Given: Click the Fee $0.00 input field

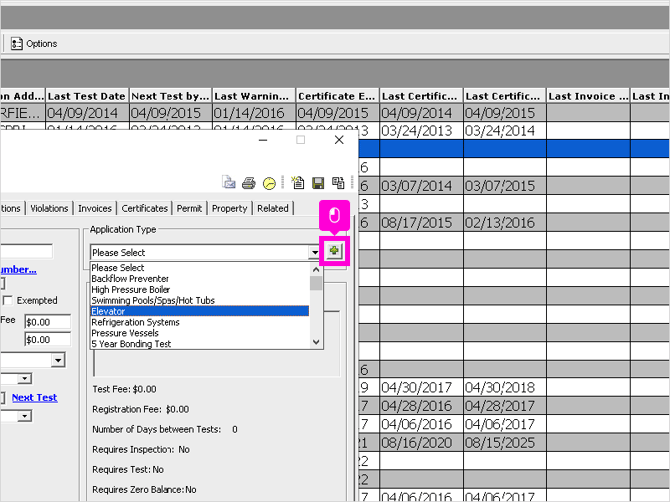Looking at the screenshot, I should (47, 322).
